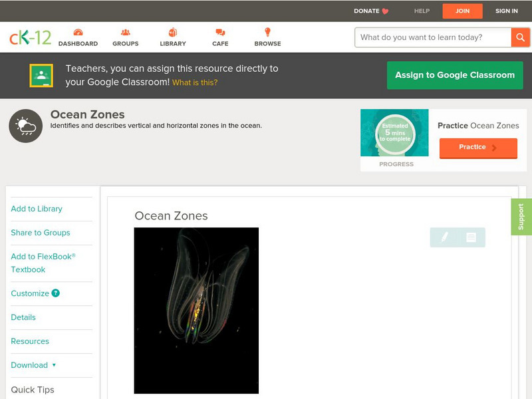
Task: Click the CK-12 logo
Action: pyautogui.click(x=30, y=37)
